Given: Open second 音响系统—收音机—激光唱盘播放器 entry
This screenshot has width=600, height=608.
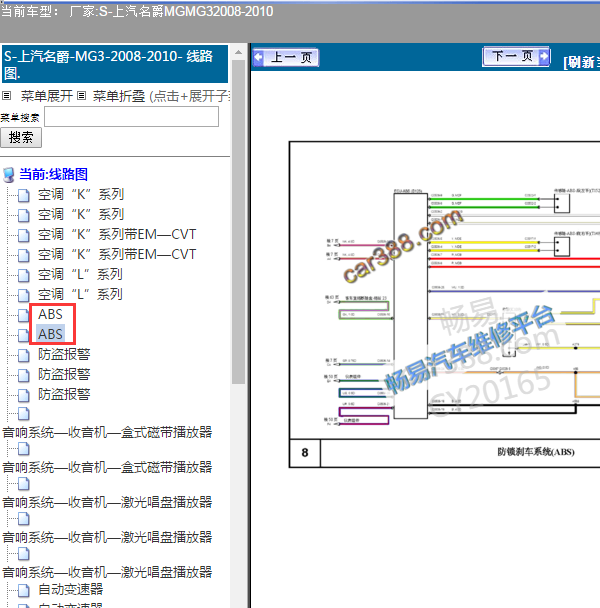Looking at the screenshot, I should pyautogui.click(x=107, y=537).
